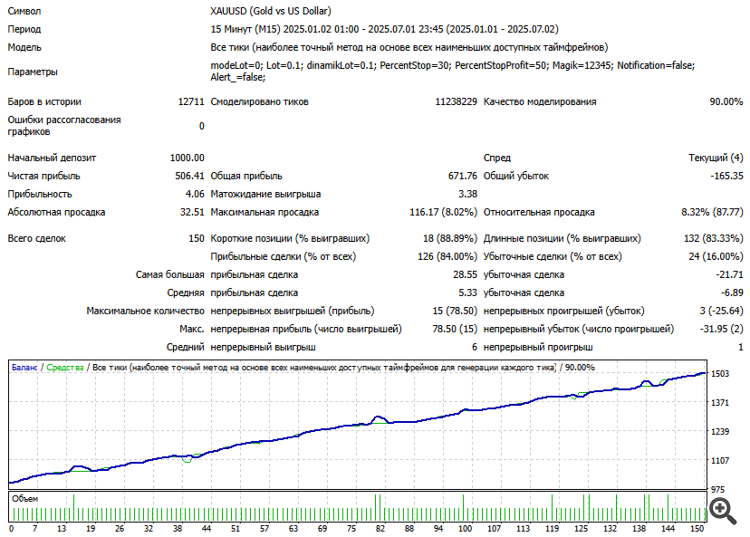This screenshot has width=750, height=537.
Task: Click the magnifier zoom icon
Action: (x=723, y=511)
